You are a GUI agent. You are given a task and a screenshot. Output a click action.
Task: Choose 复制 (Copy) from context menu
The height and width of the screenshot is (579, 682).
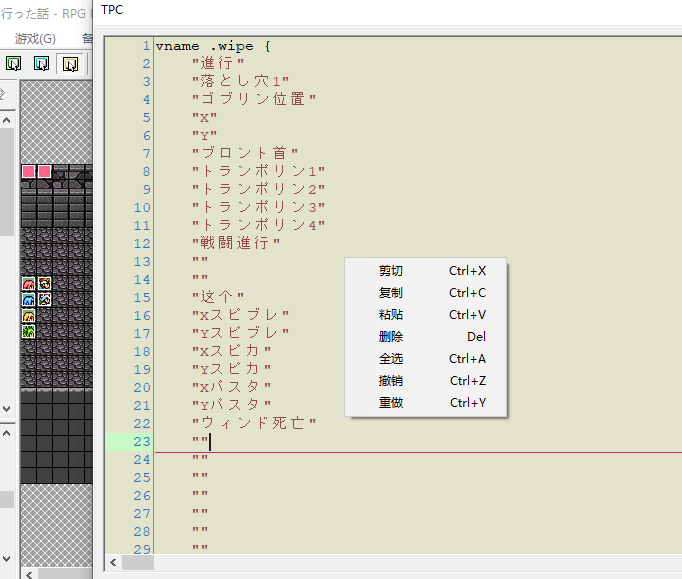tap(426, 293)
